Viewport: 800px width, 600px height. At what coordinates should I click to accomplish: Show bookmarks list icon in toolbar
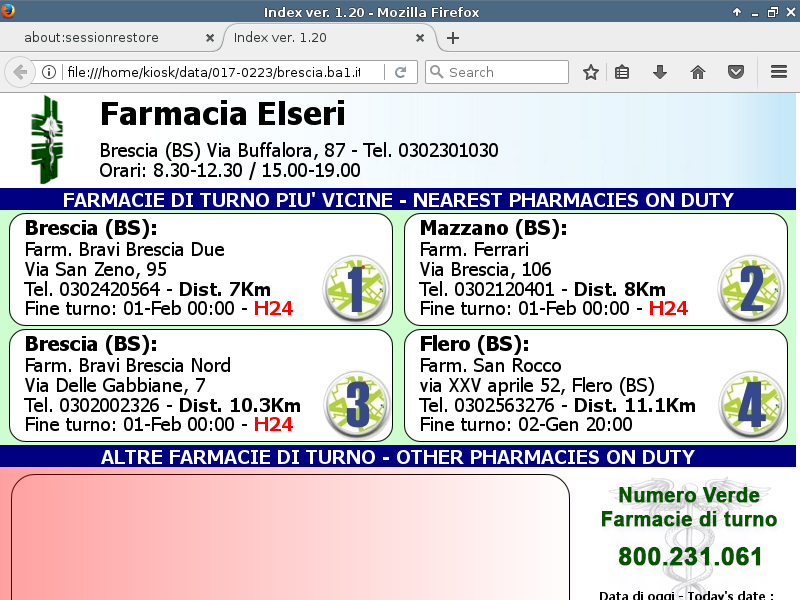pyautogui.click(x=622, y=72)
